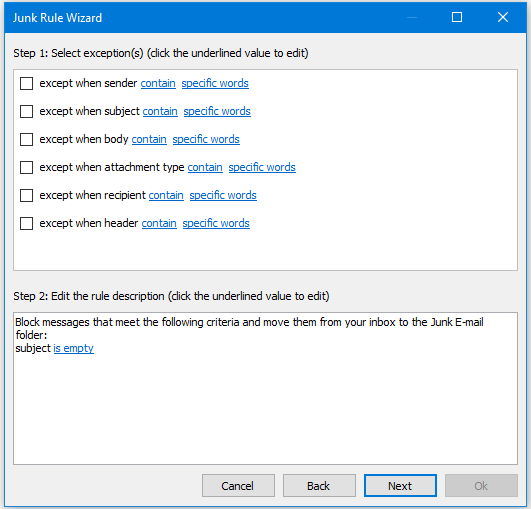Open the 'contain' link for sender
This screenshot has width=531, height=509.
click(158, 83)
